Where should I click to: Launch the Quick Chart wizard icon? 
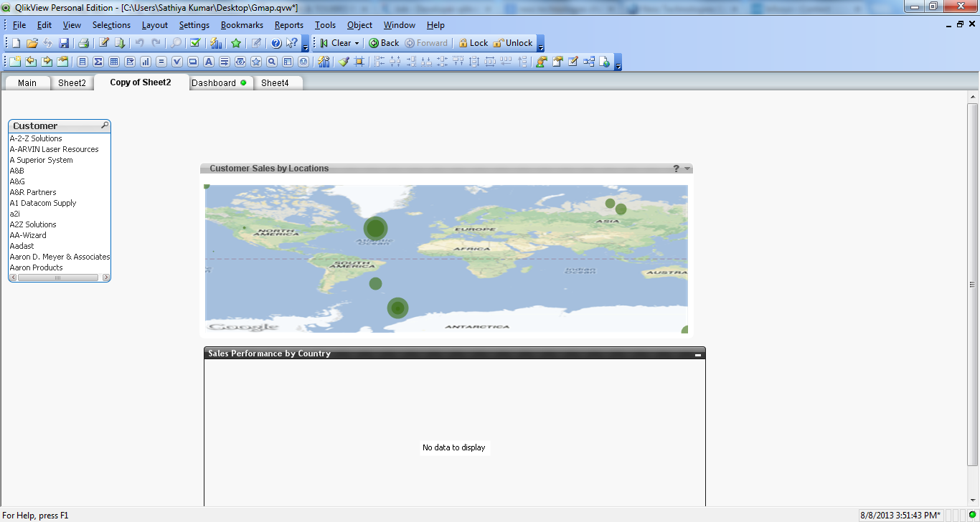point(215,43)
